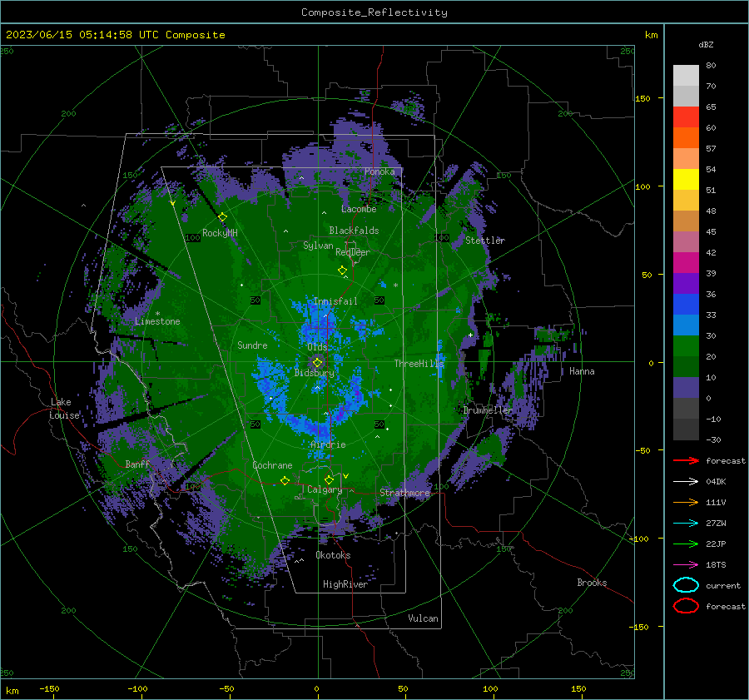The height and width of the screenshot is (700, 749).
Task: Click the slate purple 10 dBZ swatch
Action: [x=686, y=388]
